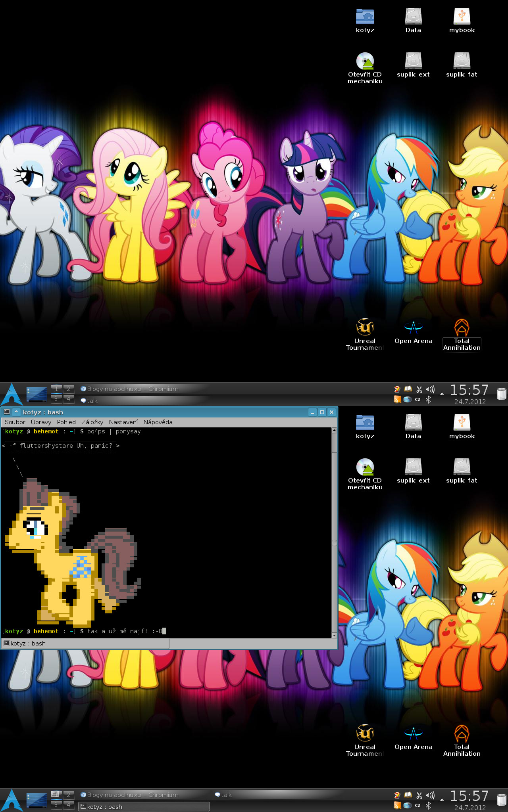The image size is (508, 812).
Task: Select kotyz : bash tab in terminal window
Action: (85, 643)
